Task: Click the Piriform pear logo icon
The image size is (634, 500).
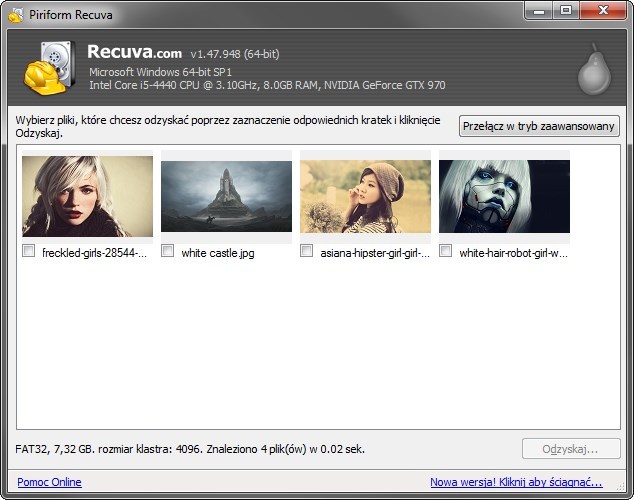Action: (x=594, y=69)
